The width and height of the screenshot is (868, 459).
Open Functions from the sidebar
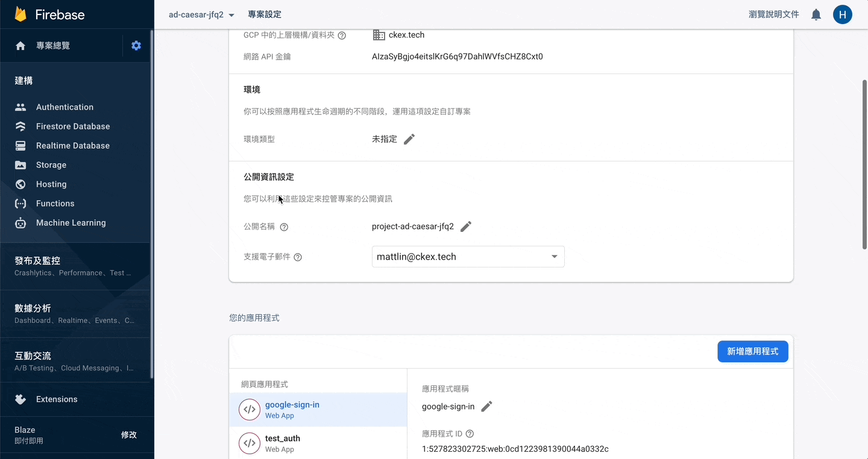pyautogui.click(x=55, y=204)
